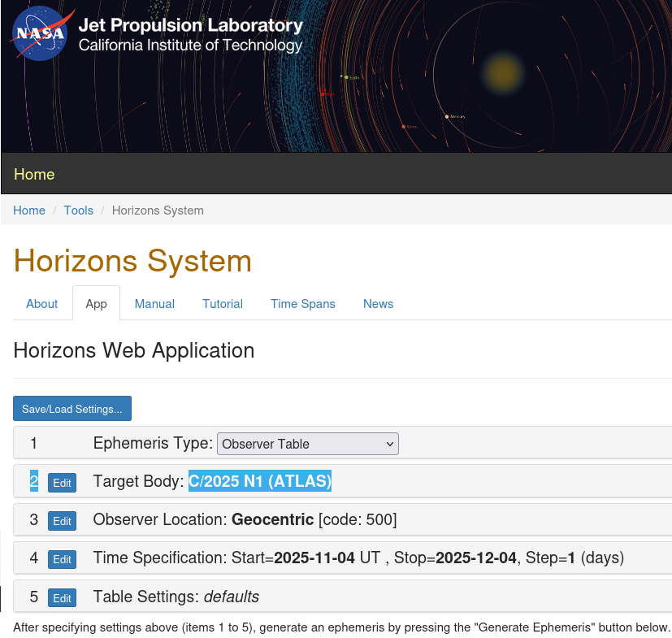672x638 pixels.
Task: Click the Table Settings defaults value
Action: click(x=232, y=597)
